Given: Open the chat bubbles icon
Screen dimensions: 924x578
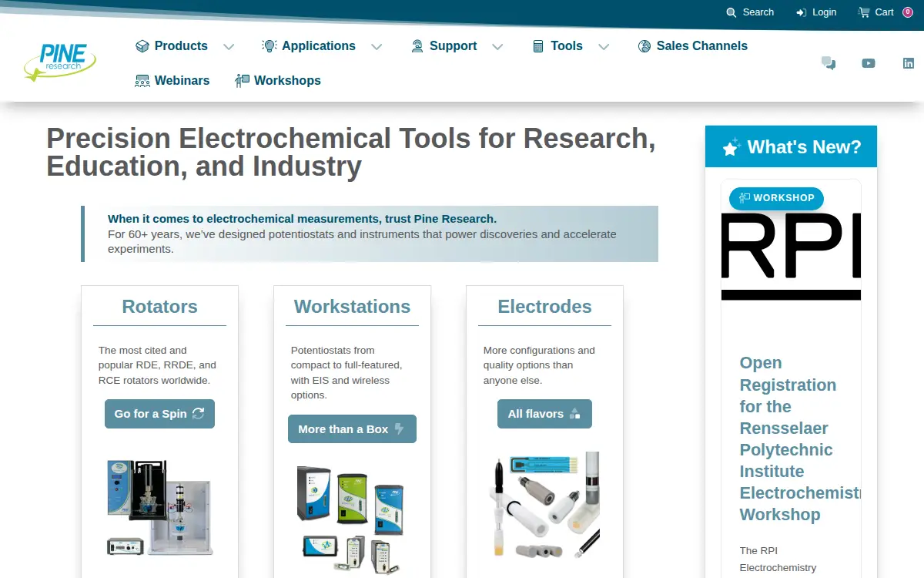Looking at the screenshot, I should [x=829, y=63].
